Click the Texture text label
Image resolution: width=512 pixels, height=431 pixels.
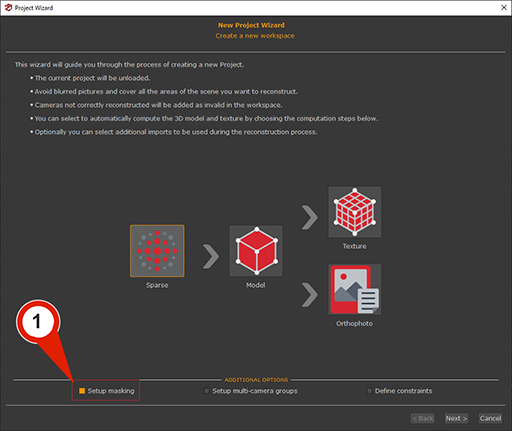coord(354,246)
